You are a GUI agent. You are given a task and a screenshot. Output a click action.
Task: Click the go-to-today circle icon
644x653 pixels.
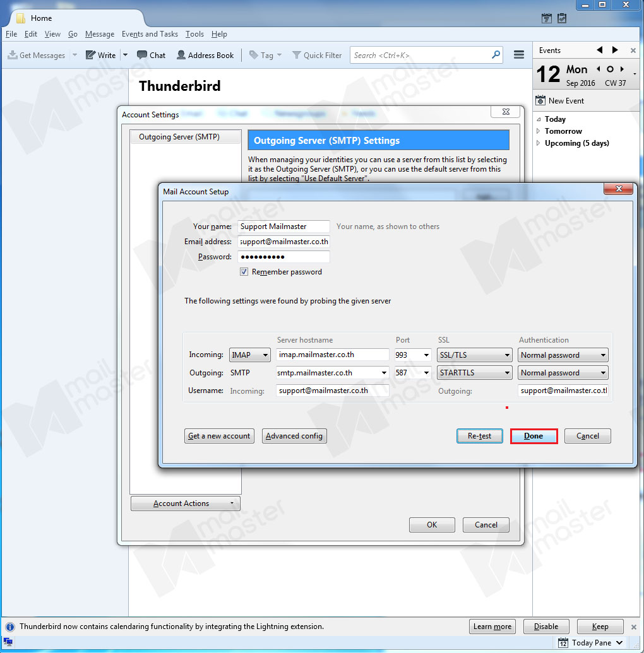click(611, 69)
